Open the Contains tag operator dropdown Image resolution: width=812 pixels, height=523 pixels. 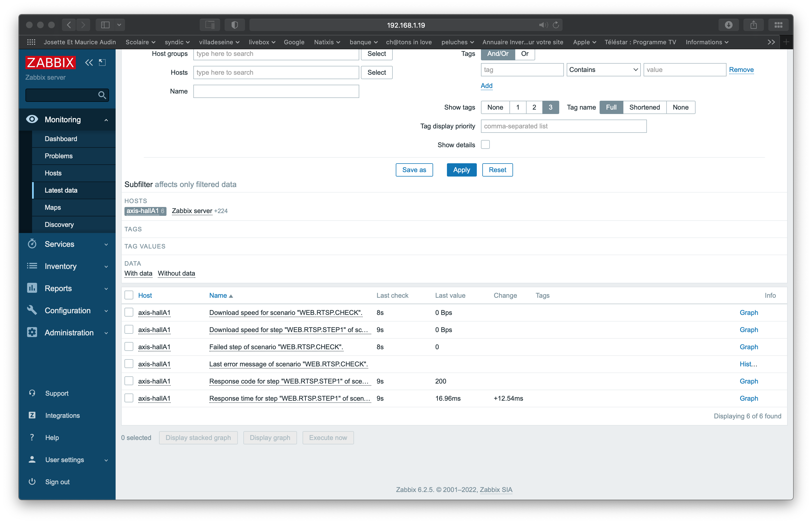click(603, 70)
